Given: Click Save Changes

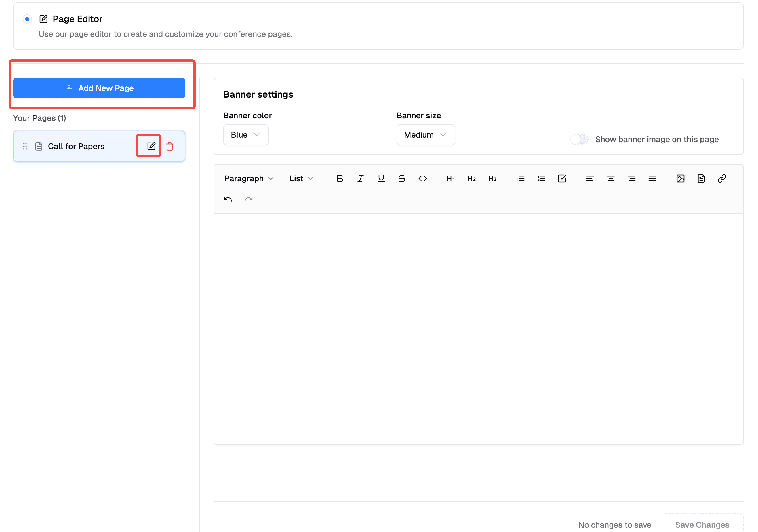Looking at the screenshot, I should point(702,525).
